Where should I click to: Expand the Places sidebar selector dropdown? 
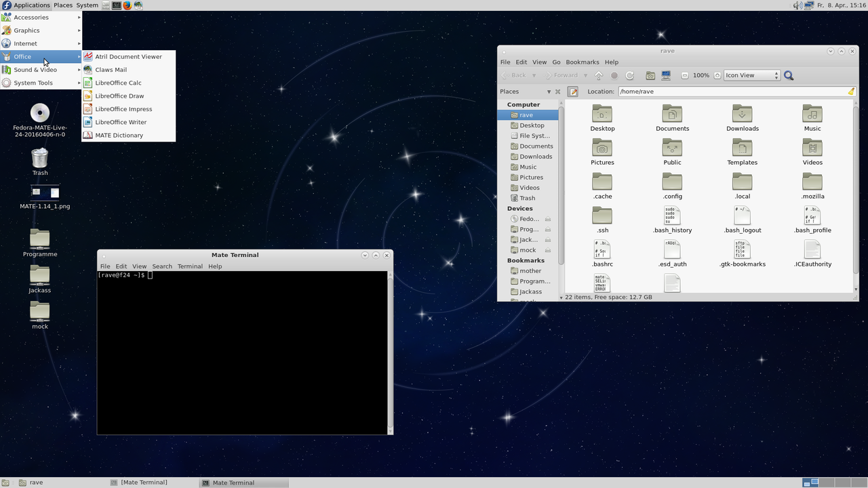pos(549,91)
